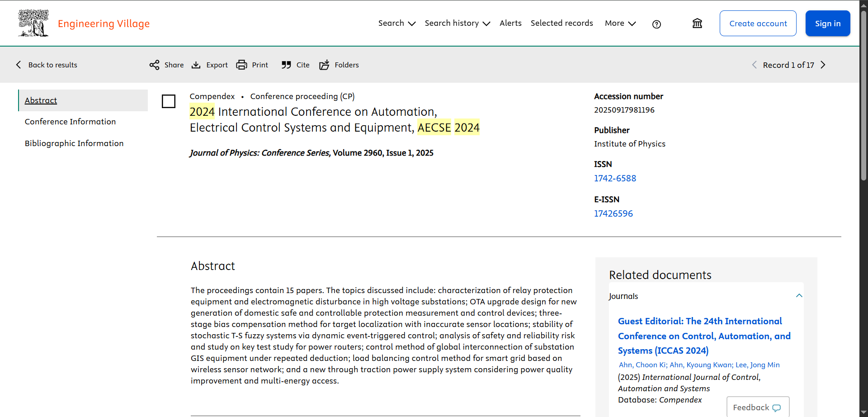Click the Export download icon
Viewport: 868px width, 417px height.
196,65
